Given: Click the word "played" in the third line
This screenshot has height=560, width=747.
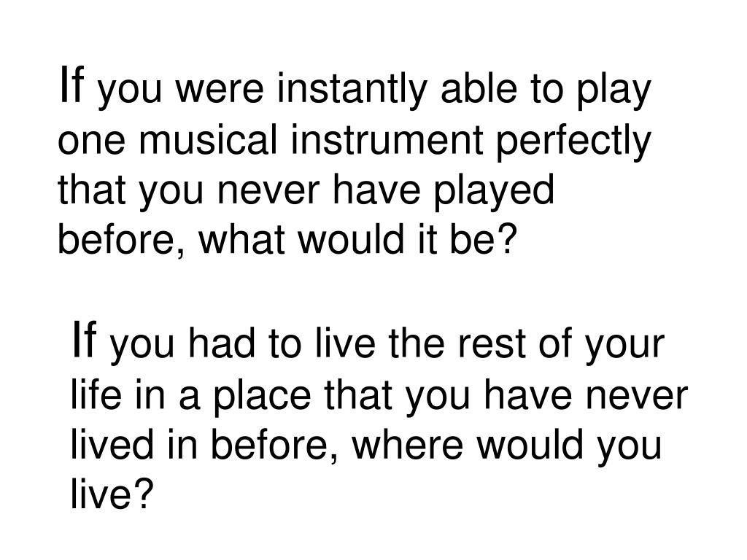Looking at the screenshot, I should (493, 193).
